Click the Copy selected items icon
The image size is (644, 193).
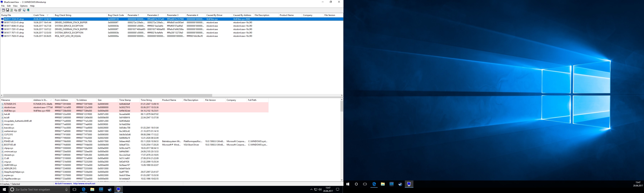pyautogui.click(x=16, y=10)
